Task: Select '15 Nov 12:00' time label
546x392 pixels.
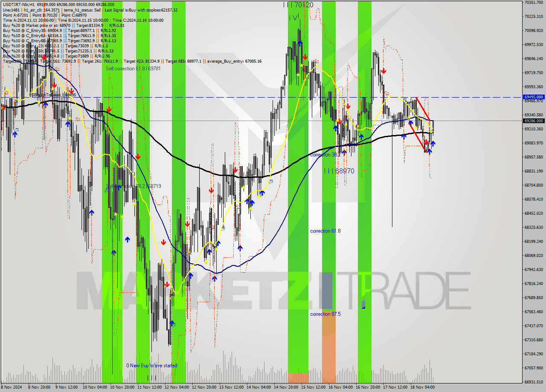Action: point(313,388)
